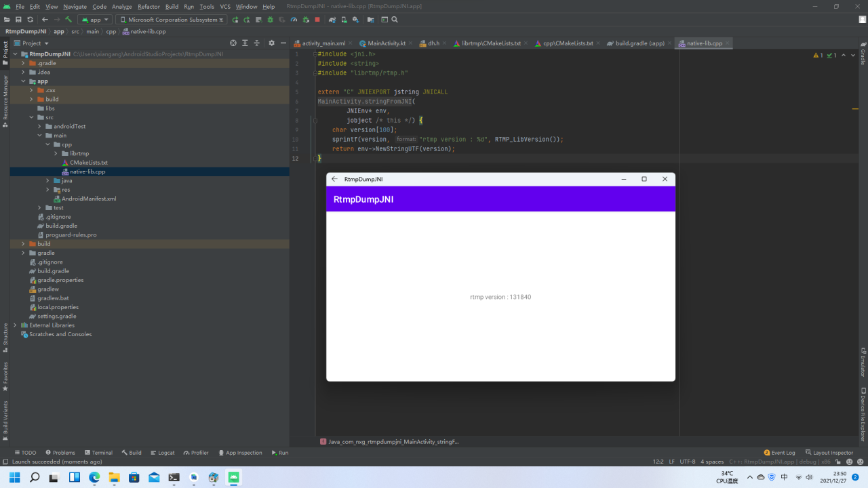Open the Project view selector dropdown
Screen dimensions: 868x488
click(31, 43)
